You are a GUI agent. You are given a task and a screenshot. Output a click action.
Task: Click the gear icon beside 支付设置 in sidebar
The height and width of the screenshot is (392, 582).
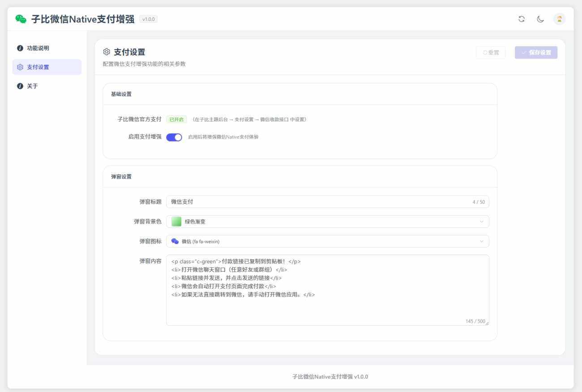coord(20,67)
